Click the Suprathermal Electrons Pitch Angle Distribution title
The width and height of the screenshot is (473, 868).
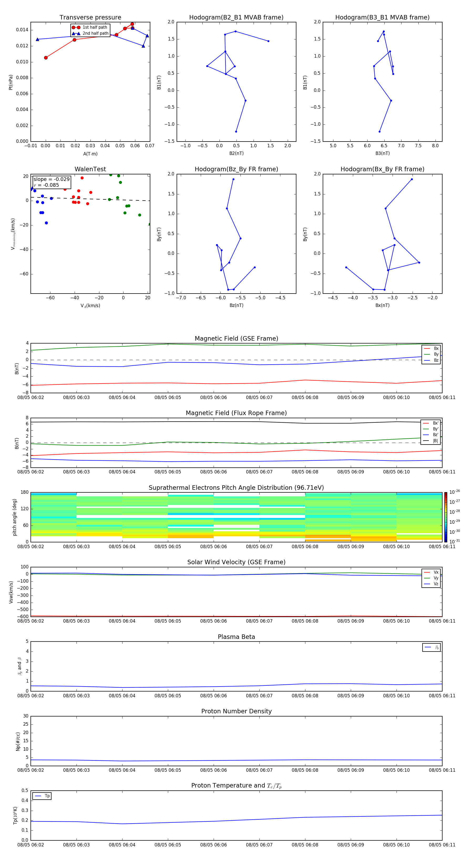pyautogui.click(x=236, y=488)
